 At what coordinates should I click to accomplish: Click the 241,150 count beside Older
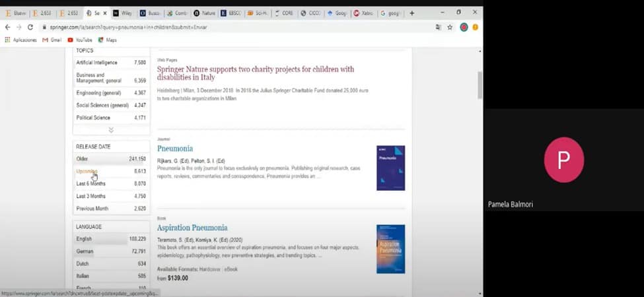[137, 159]
